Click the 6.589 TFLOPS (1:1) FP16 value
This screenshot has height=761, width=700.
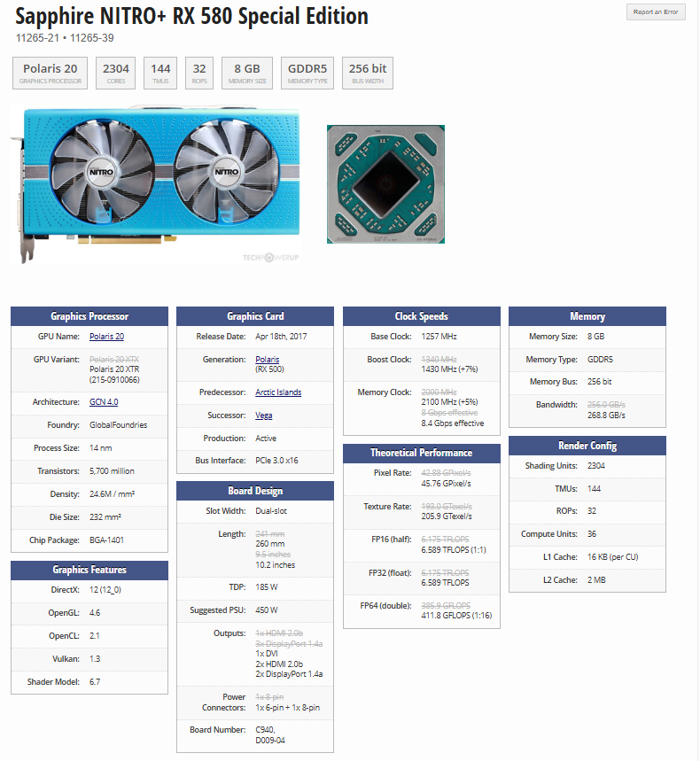click(454, 550)
